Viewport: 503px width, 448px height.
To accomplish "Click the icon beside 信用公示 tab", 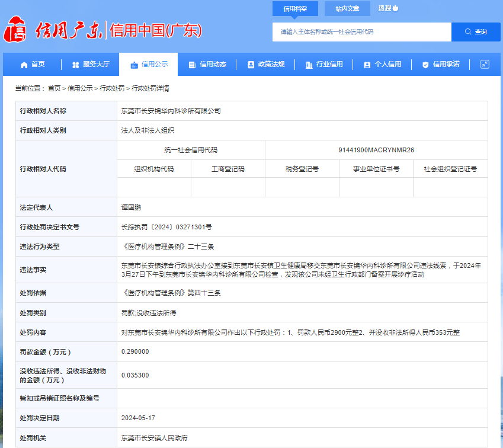I will [134, 65].
